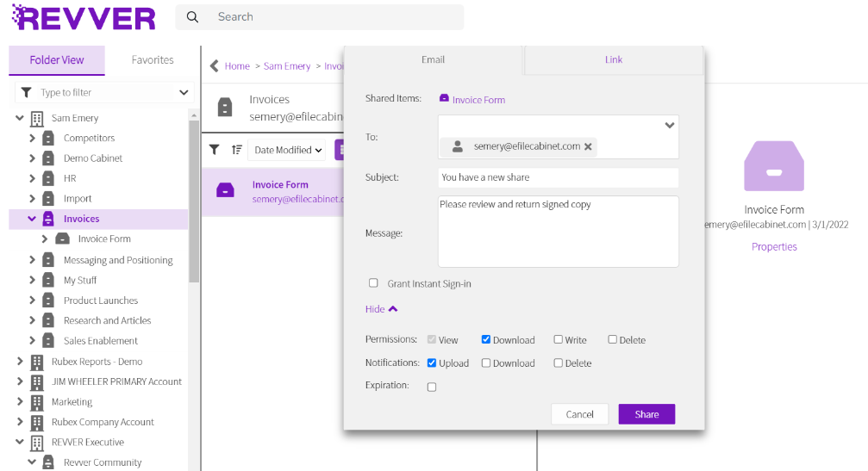The image size is (868, 471).
Task: Click the Invoices cabinet icon in header
Action: 225,108
